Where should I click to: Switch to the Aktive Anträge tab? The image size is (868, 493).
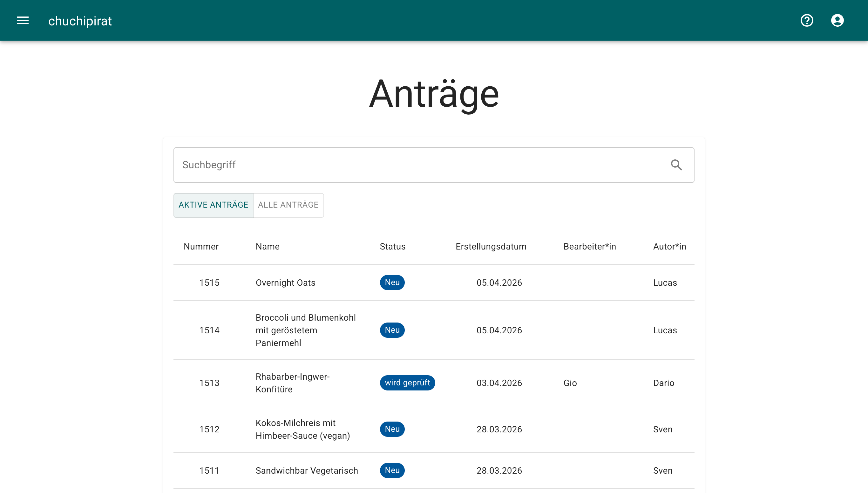[x=214, y=205]
